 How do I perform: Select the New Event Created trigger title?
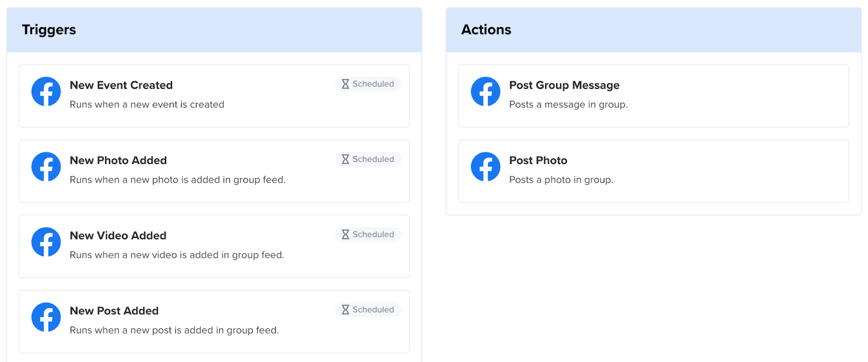tap(121, 85)
